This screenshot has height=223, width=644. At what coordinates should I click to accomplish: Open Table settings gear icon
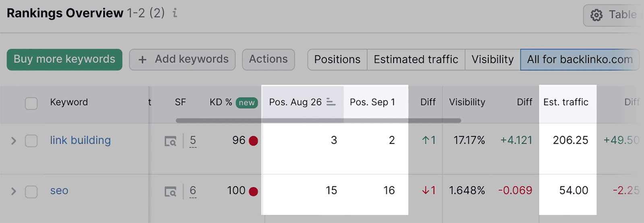(x=596, y=15)
